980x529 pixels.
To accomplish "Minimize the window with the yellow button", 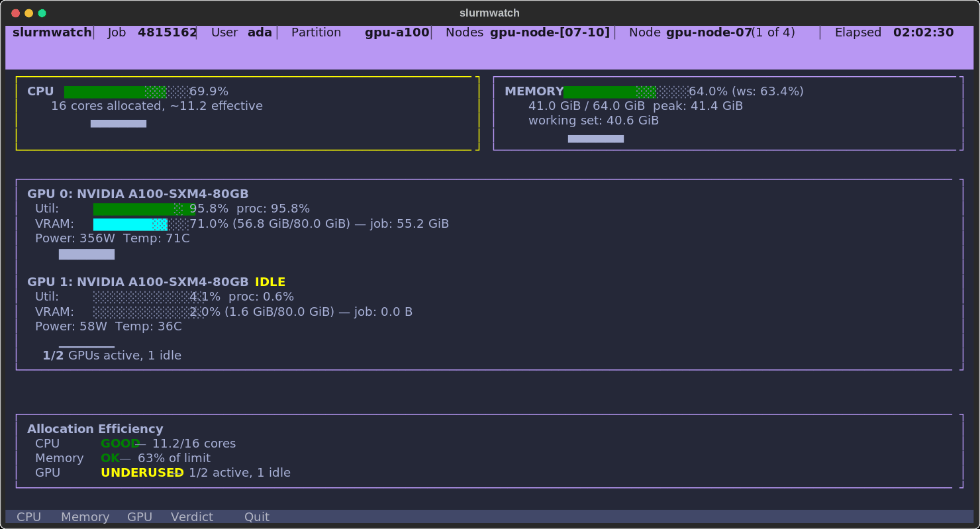I will (x=28, y=13).
